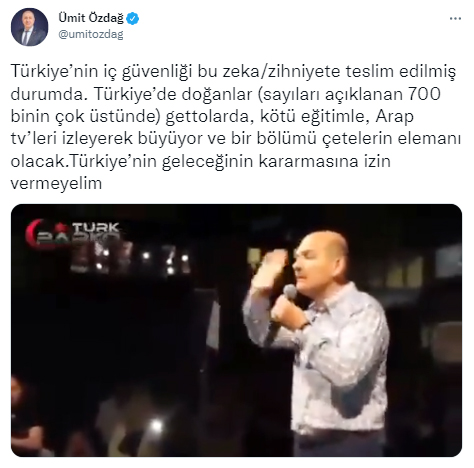The width and height of the screenshot is (474, 468).
Task: Open the three-dot more options menu
Action: [x=455, y=19]
